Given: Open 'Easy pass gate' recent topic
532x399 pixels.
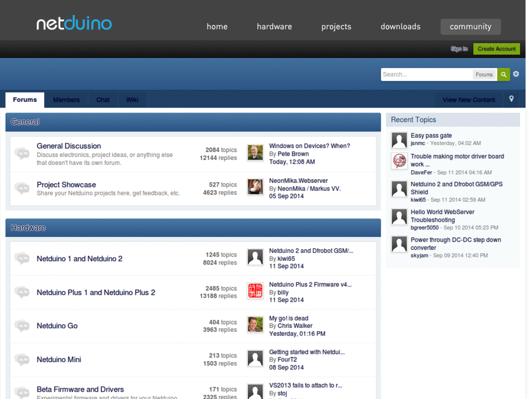Looking at the screenshot, I should pos(431,136).
